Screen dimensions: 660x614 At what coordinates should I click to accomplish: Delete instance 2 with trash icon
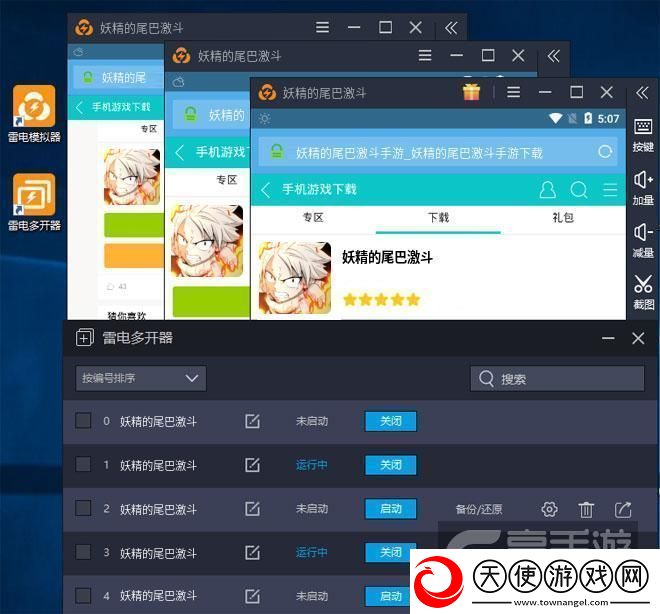pyautogui.click(x=586, y=510)
